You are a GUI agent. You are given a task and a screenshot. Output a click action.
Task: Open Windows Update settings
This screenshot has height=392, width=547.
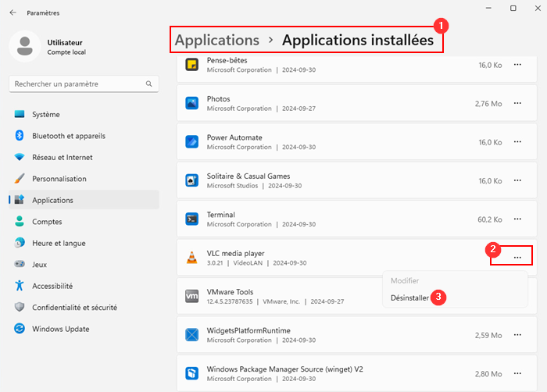click(x=84, y=329)
